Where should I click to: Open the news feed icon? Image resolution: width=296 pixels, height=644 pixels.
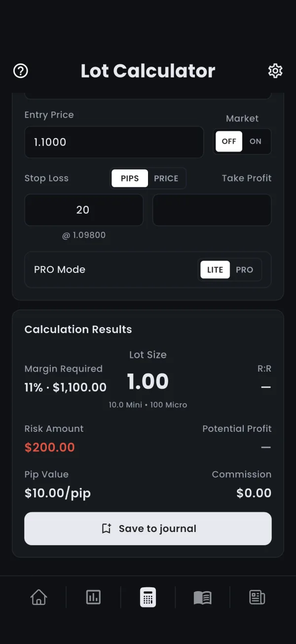(x=257, y=598)
